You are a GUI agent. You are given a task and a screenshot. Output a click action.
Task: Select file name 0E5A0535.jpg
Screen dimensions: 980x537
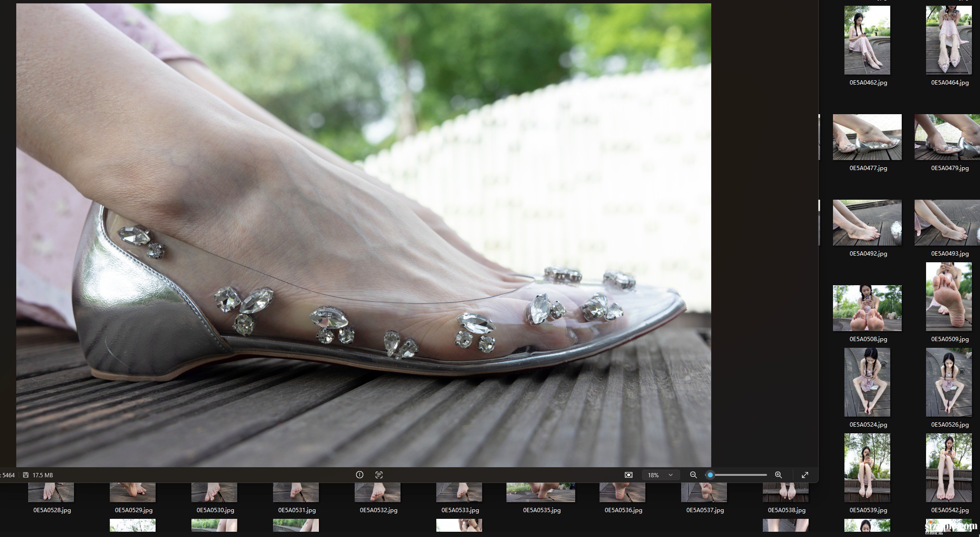pyautogui.click(x=542, y=510)
